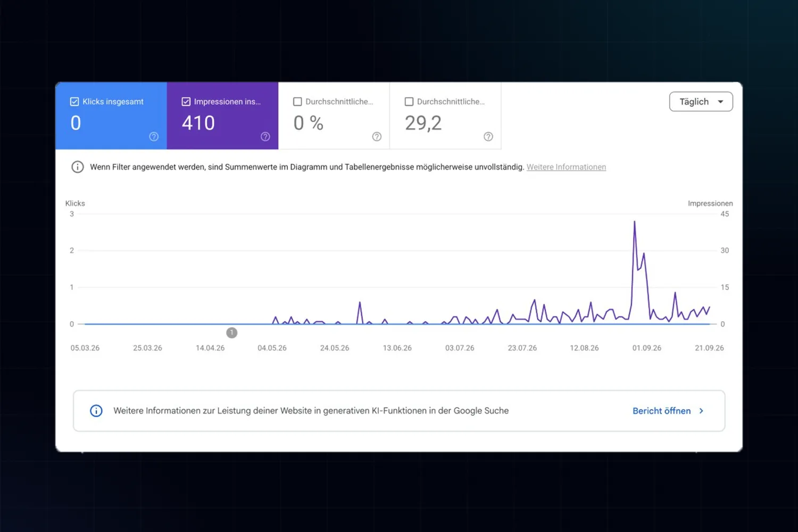This screenshot has height=532, width=798.
Task: Click the 05.03.26 date label
Action: pos(85,348)
